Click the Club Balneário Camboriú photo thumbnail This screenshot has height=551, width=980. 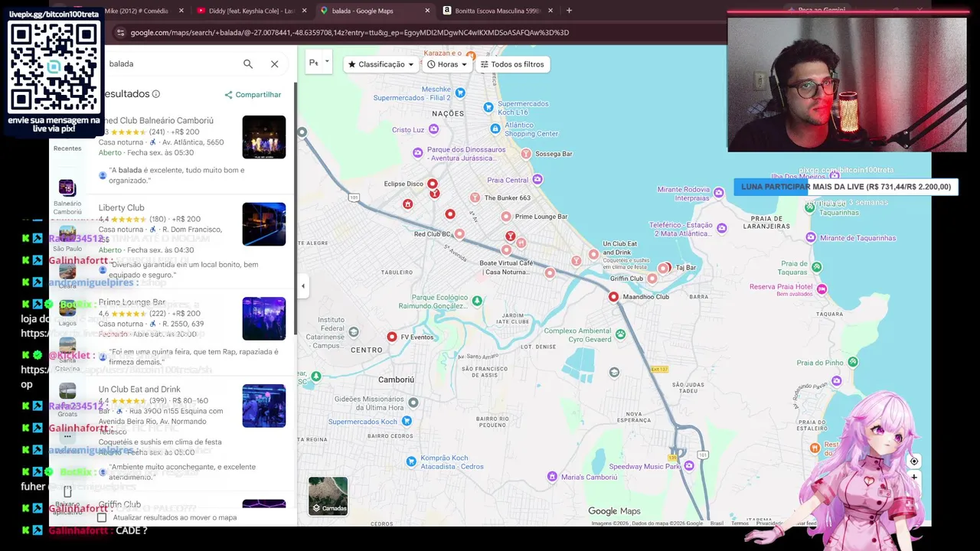[264, 137]
